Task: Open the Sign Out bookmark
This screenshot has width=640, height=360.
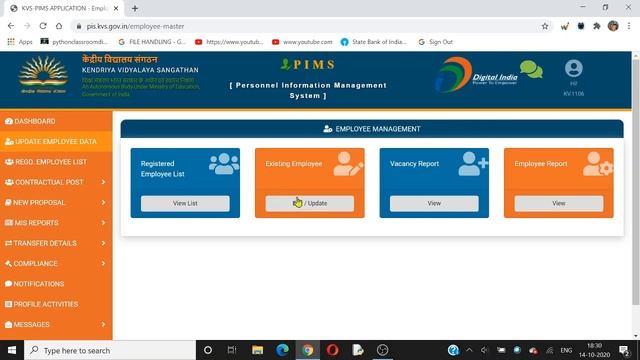Action: tap(436, 42)
